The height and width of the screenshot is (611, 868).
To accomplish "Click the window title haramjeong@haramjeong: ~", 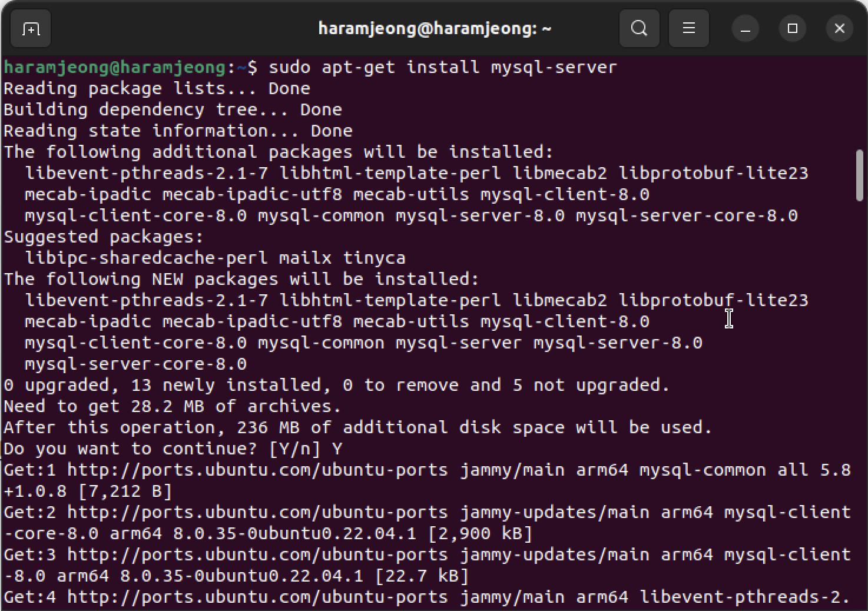I will [x=435, y=28].
